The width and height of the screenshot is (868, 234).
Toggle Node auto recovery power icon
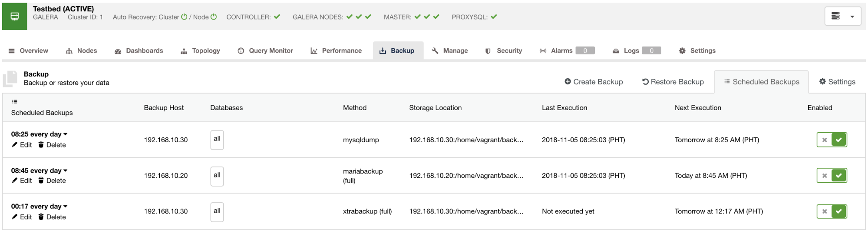coord(214,17)
